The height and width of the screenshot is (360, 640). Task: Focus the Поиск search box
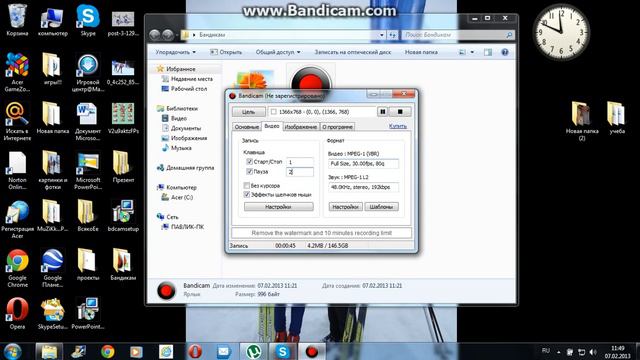point(458,35)
